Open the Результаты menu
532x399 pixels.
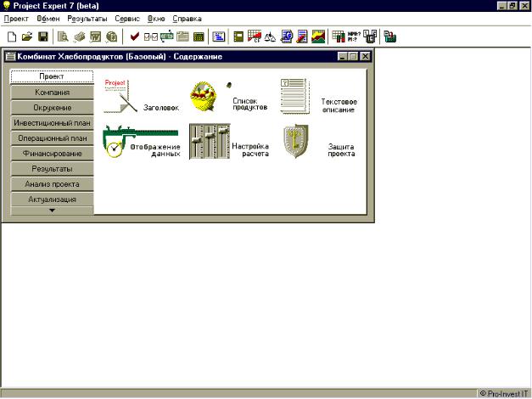tap(87, 19)
